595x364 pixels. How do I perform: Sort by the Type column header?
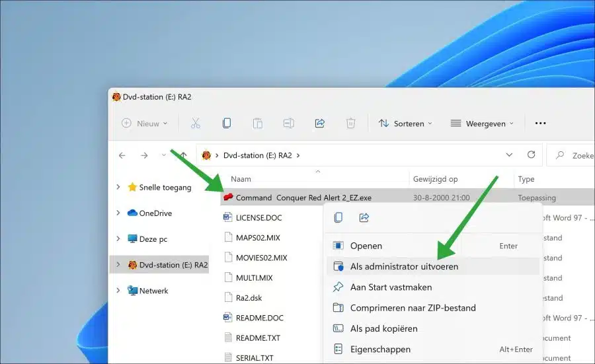pos(526,179)
